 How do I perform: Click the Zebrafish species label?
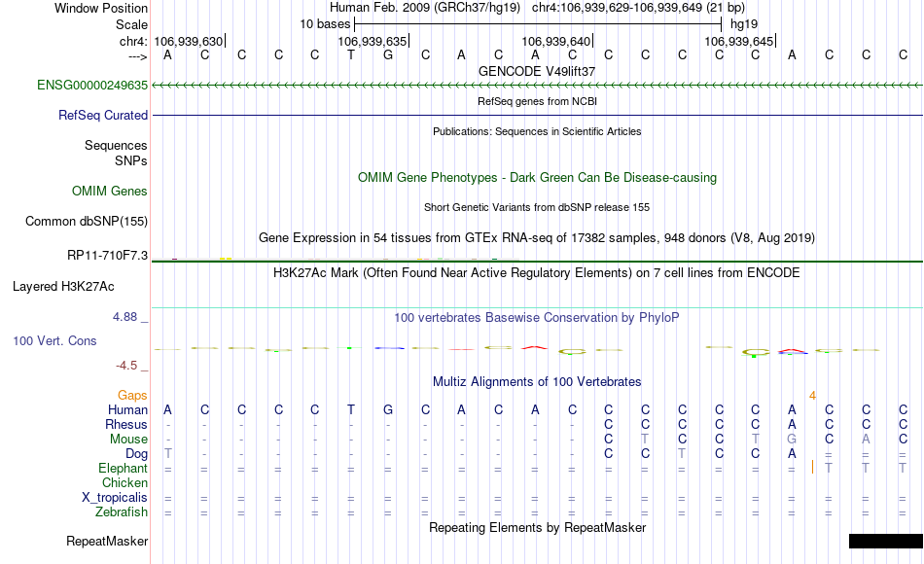pos(122,511)
